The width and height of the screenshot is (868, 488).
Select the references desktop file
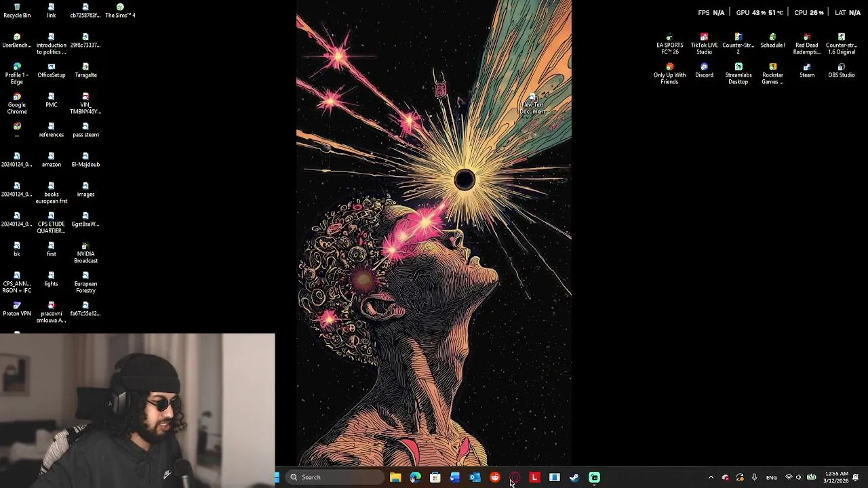(x=52, y=129)
